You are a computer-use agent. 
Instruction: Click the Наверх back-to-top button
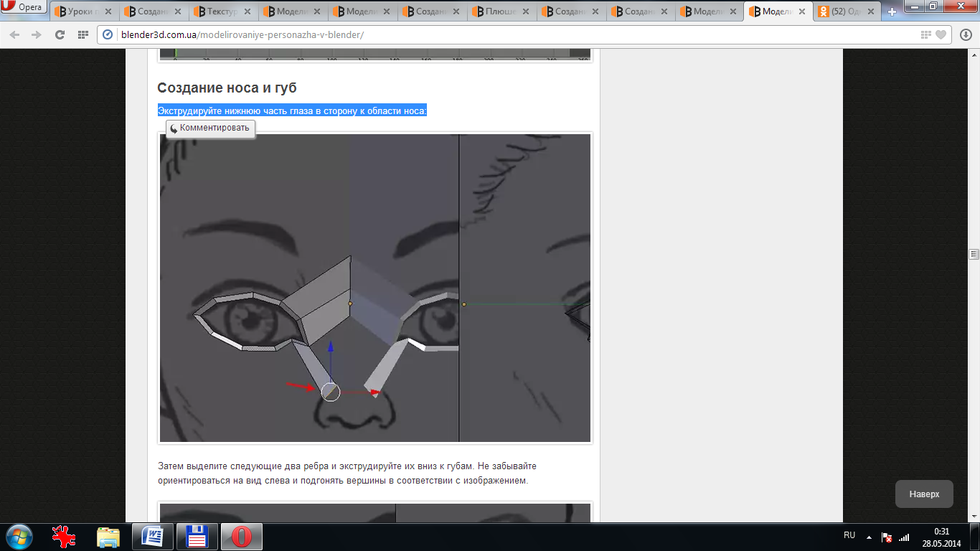pyautogui.click(x=924, y=494)
